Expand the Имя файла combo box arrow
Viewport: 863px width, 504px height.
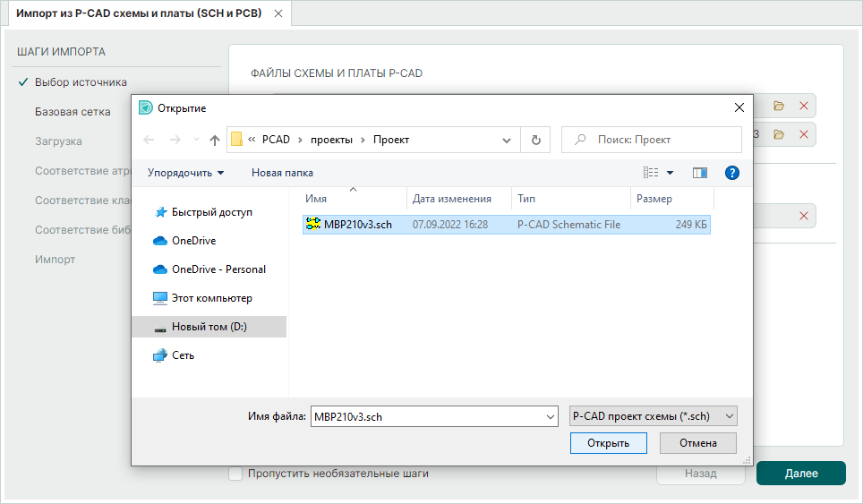click(550, 416)
